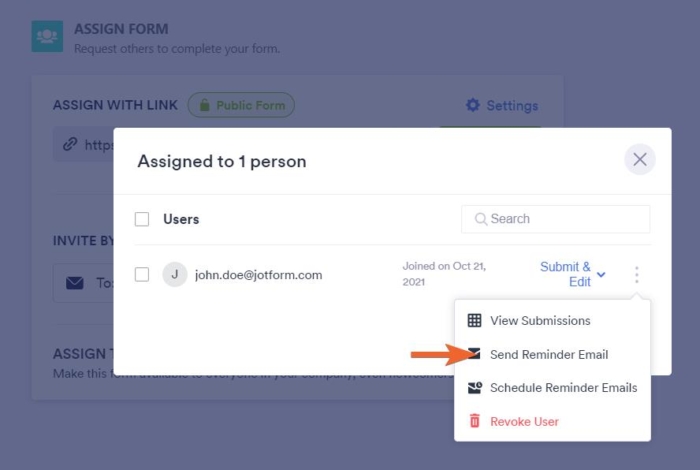Click the red Revoke User trash icon
The width and height of the screenshot is (700, 470).
point(474,421)
